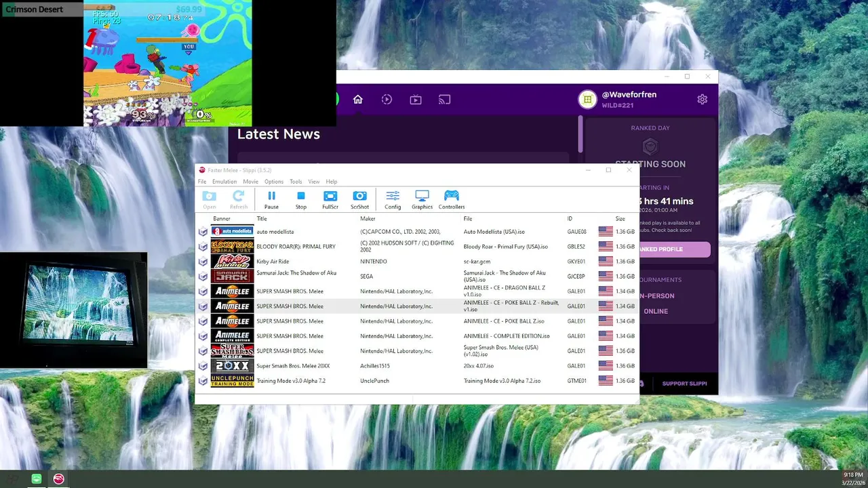The image size is (868, 488).
Task: Stop emulation using the Stop toolbar icon
Action: click(301, 199)
